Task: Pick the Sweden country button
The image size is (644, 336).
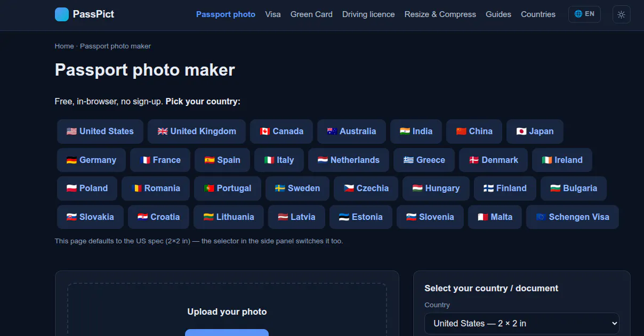Action: (297, 189)
